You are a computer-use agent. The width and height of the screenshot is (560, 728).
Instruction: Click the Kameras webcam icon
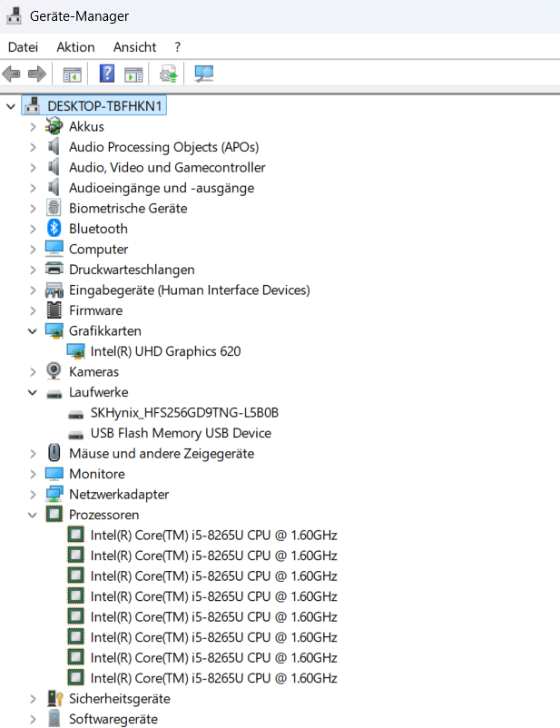coord(54,371)
